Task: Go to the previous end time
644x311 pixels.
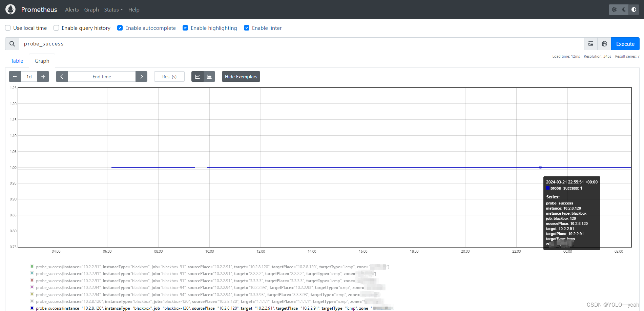Action: click(62, 77)
